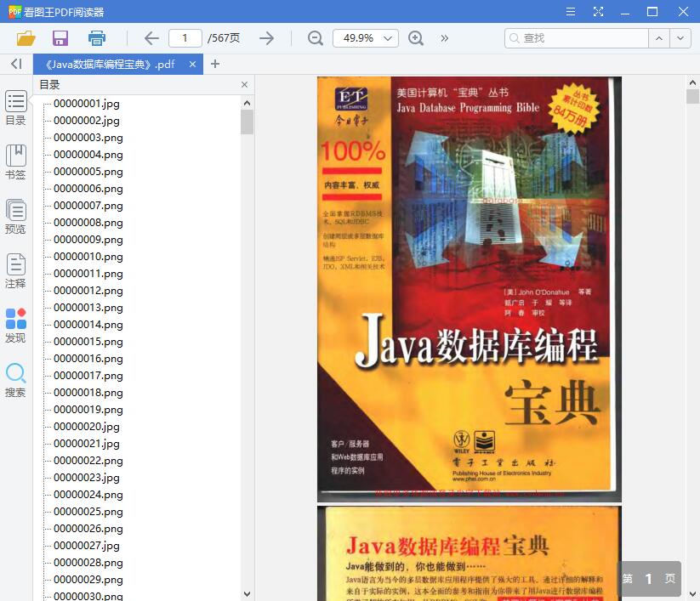Select 00000001.jpg in the contents tree
The height and width of the screenshot is (601, 700).
point(87,104)
